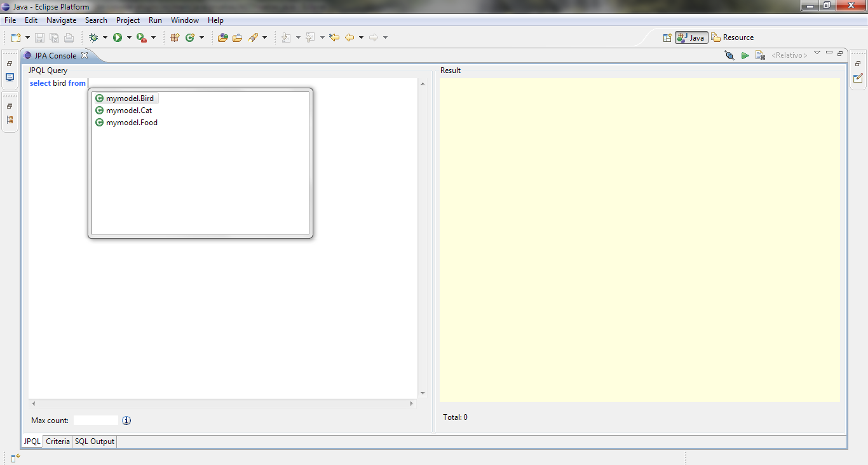Click the left sidebar upper restore icon
Image resolution: width=868 pixels, height=465 pixels.
(x=10, y=64)
